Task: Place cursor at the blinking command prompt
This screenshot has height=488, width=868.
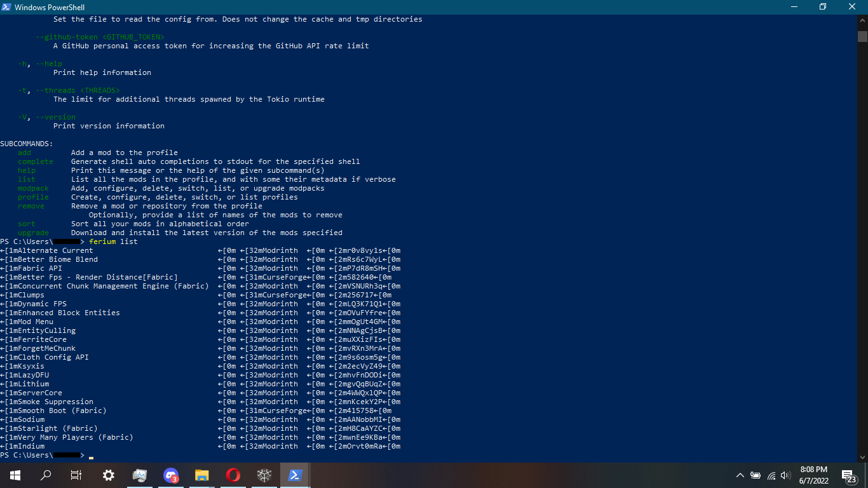Action: point(91,455)
